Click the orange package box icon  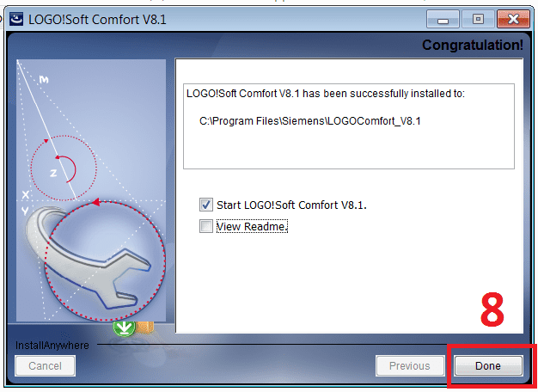[x=145, y=328]
